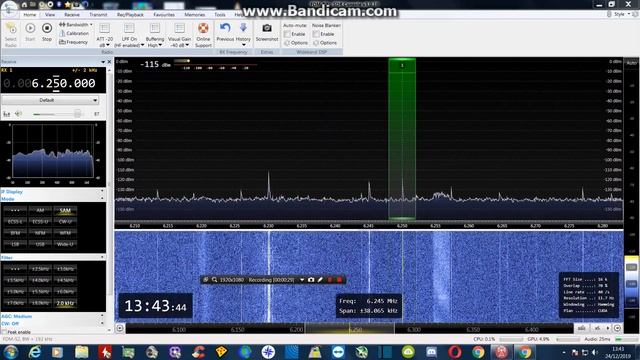Image resolution: width=640 pixels, height=360 pixels.
Task: Take a Screenshot with camera icon
Action: (x=267, y=32)
